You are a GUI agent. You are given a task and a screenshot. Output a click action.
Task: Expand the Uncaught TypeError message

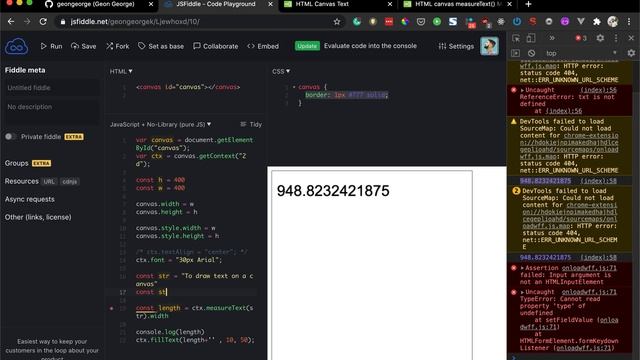tap(522, 292)
